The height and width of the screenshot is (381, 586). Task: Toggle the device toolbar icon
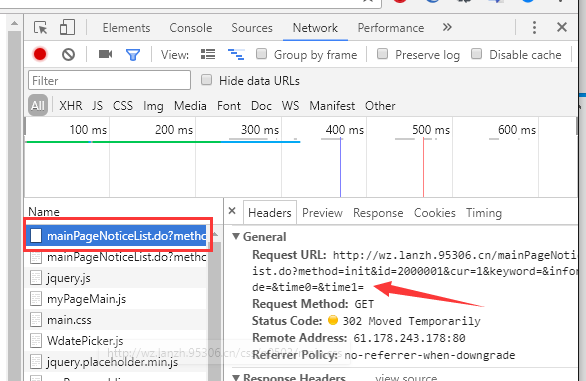pyautogui.click(x=67, y=27)
